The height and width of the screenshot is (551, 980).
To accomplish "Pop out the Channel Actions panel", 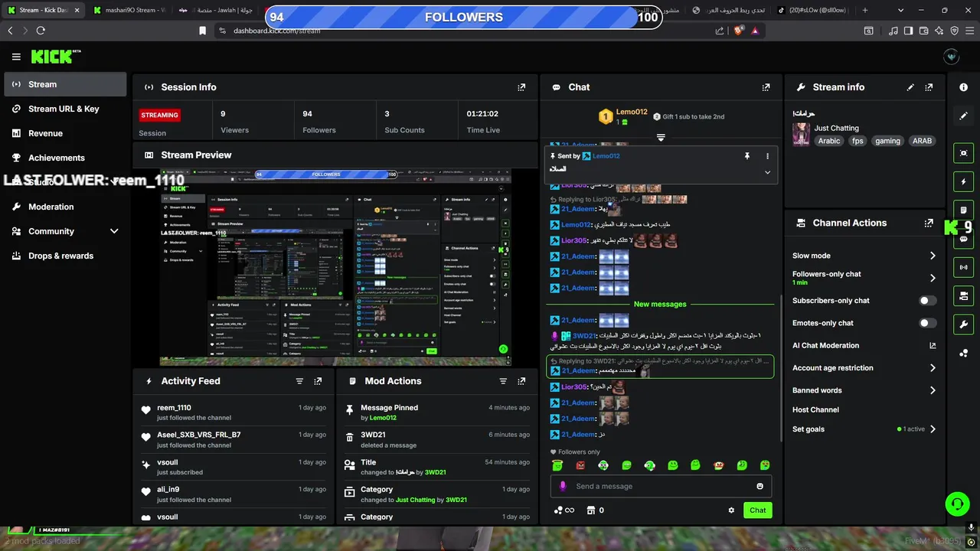I will (929, 223).
